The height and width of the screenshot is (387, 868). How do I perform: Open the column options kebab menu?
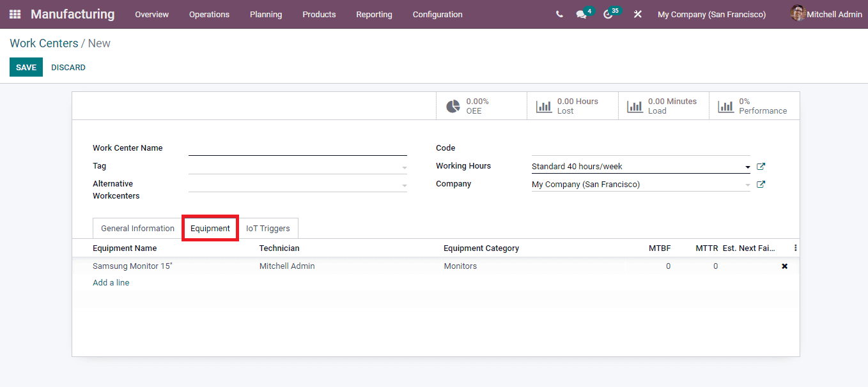click(794, 248)
